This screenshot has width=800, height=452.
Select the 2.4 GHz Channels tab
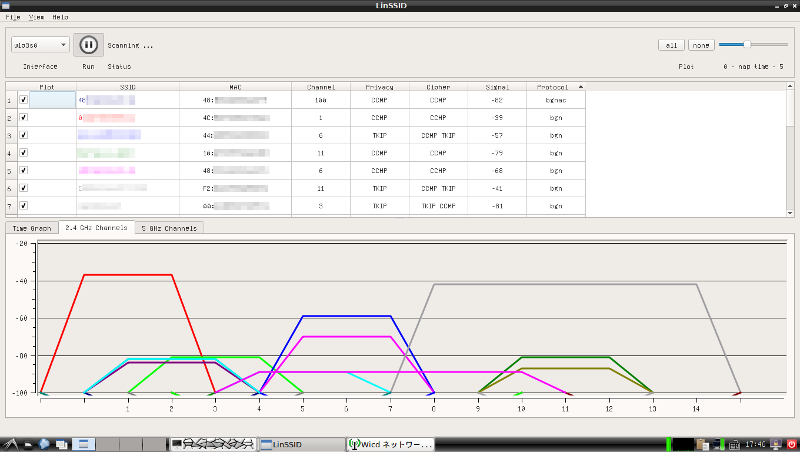[x=96, y=228]
